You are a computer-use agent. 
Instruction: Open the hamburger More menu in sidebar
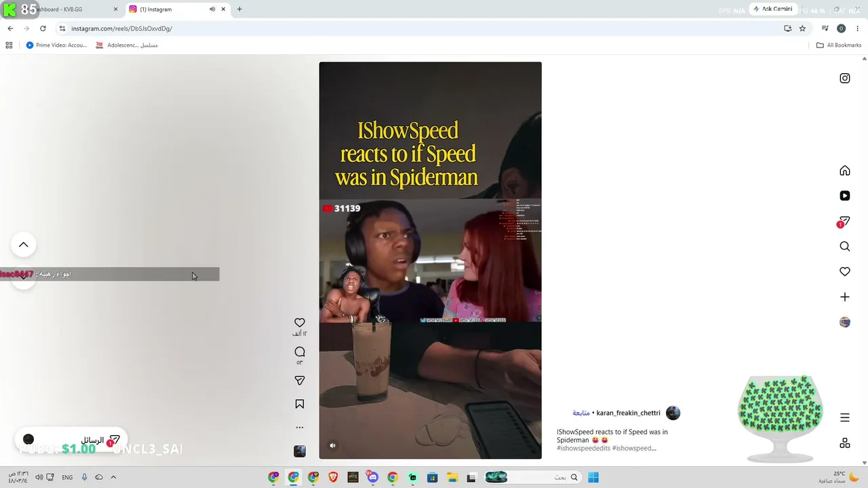pos(845,418)
